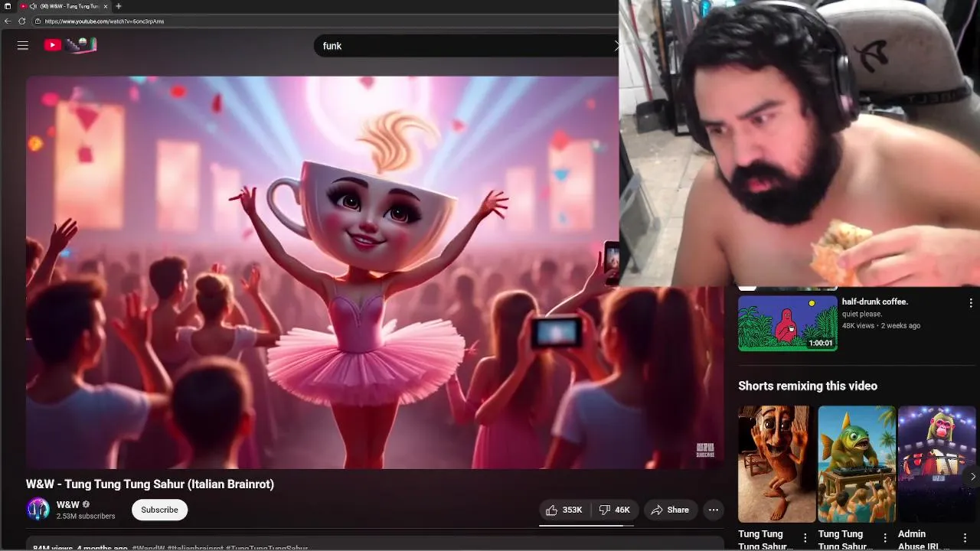Select the W&W Tung Tung browser tab

click(65, 6)
